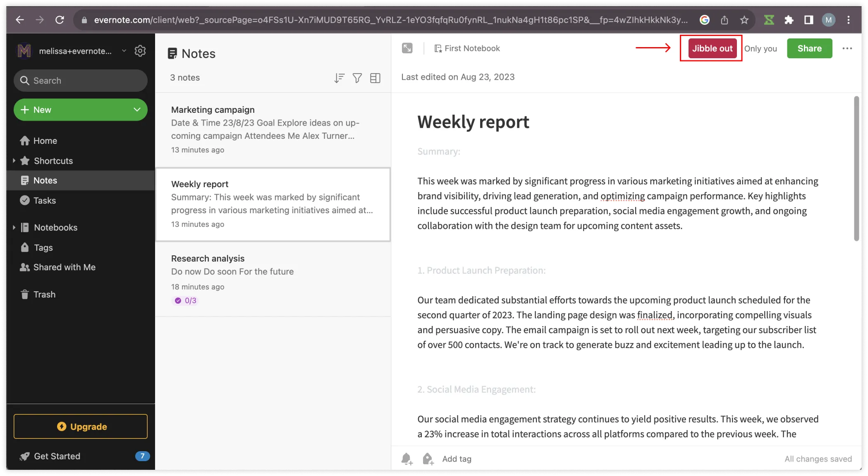Open the note's more actions ellipsis
Viewport: 868px width, 476px height.
847,48
